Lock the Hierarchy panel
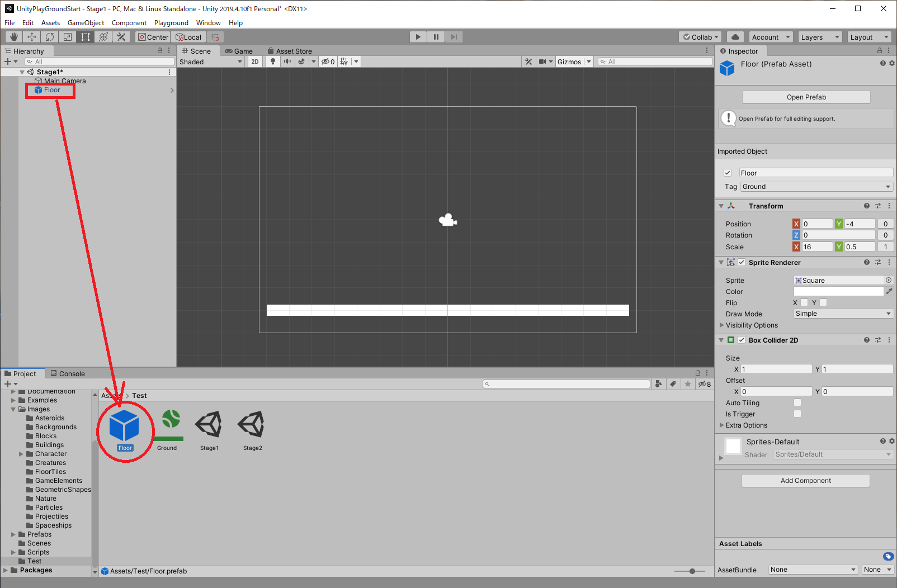The width and height of the screenshot is (897, 588). tap(160, 50)
